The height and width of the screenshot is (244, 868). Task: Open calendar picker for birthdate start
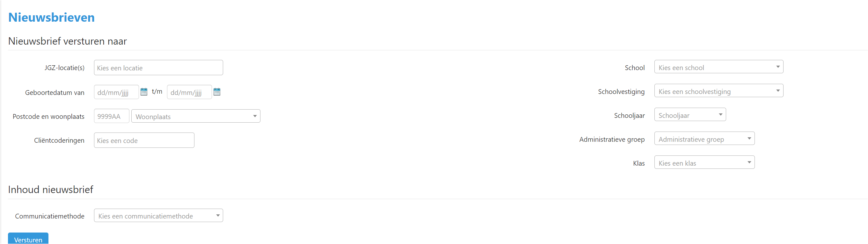click(144, 92)
